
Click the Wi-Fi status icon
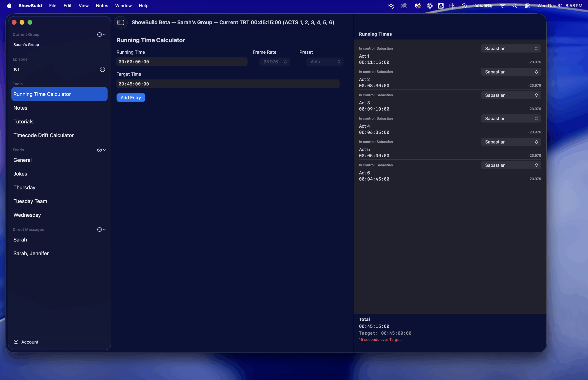coord(503,6)
